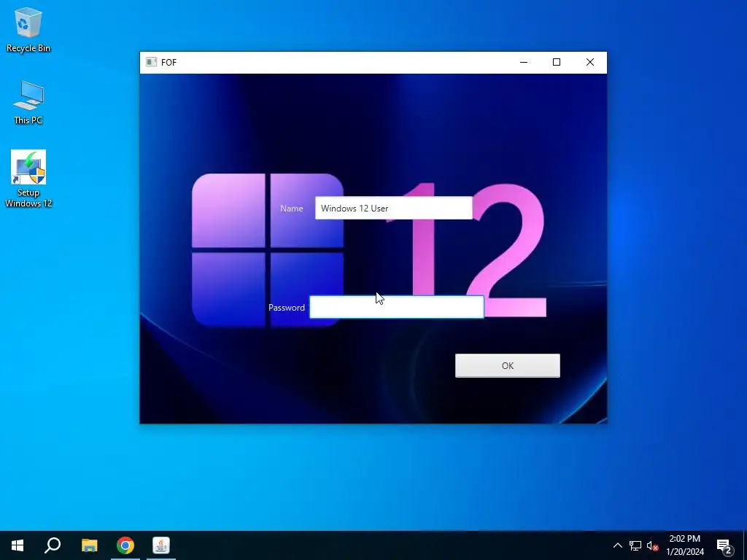Image resolution: width=747 pixels, height=560 pixels.
Task: Click the Name label text
Action: click(x=292, y=209)
